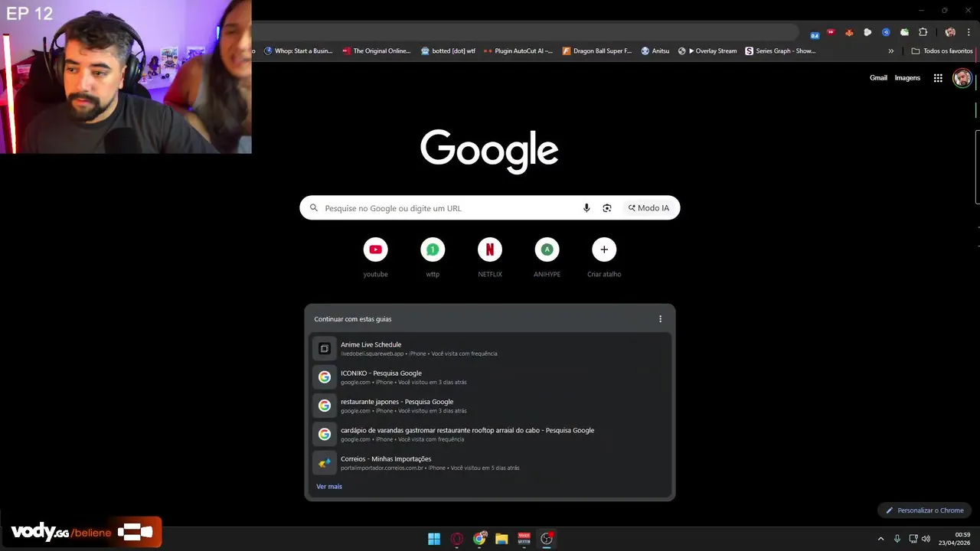This screenshot has width=980, height=551.
Task: Click the white blob extension icon
Action: click(867, 33)
